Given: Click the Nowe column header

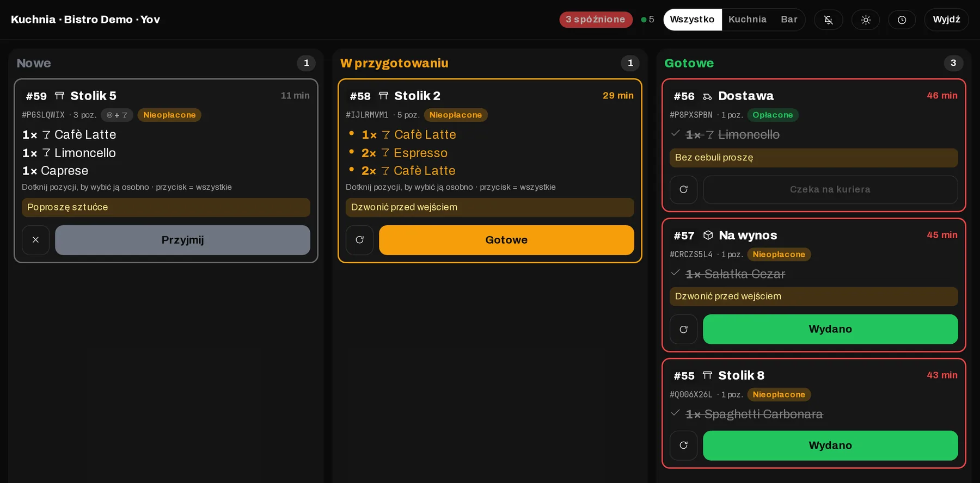Looking at the screenshot, I should coord(34,63).
